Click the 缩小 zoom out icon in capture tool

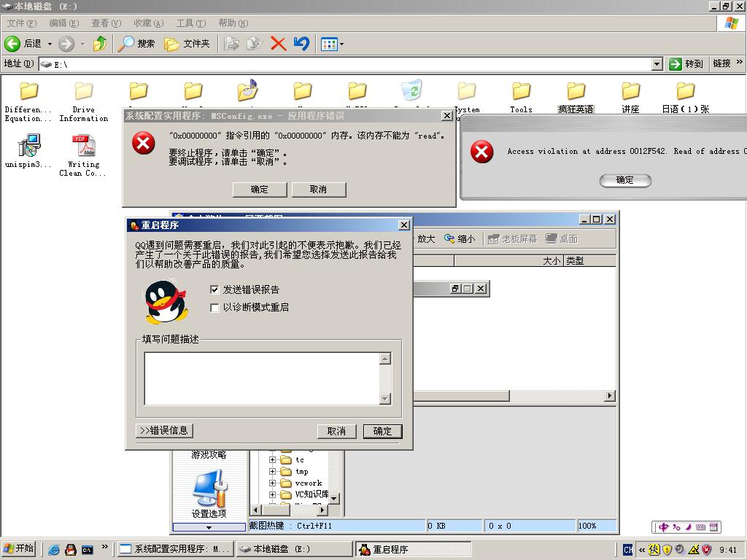pyautogui.click(x=460, y=238)
